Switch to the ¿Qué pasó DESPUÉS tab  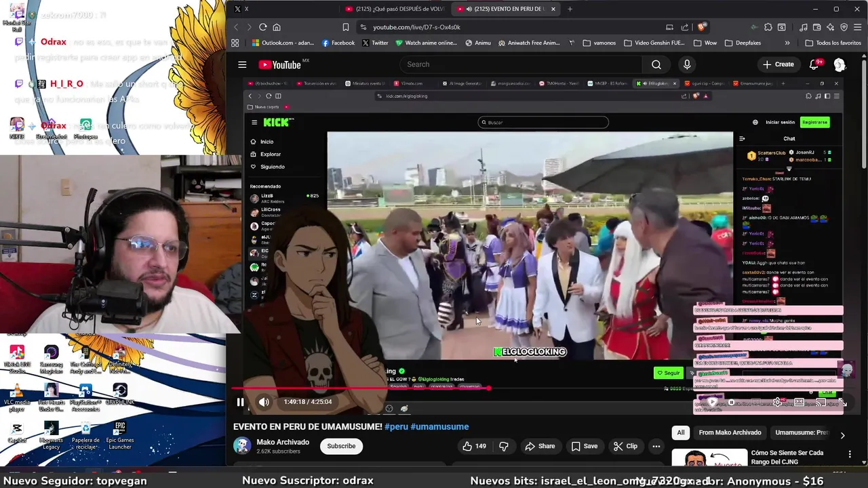tap(395, 9)
